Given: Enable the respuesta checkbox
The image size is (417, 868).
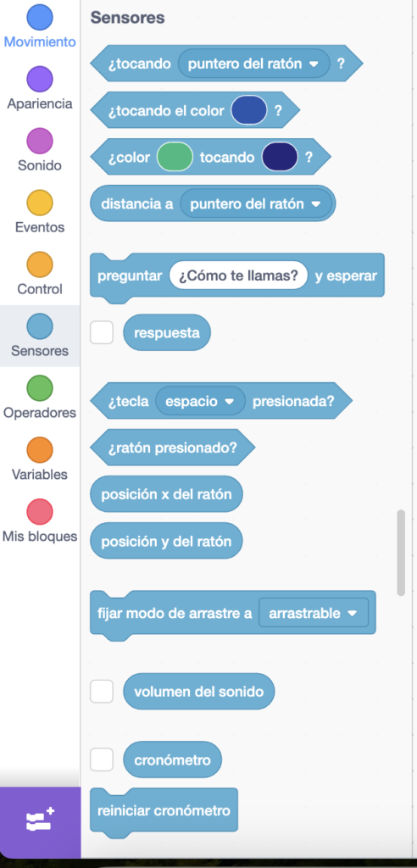Looking at the screenshot, I should pyautogui.click(x=102, y=332).
